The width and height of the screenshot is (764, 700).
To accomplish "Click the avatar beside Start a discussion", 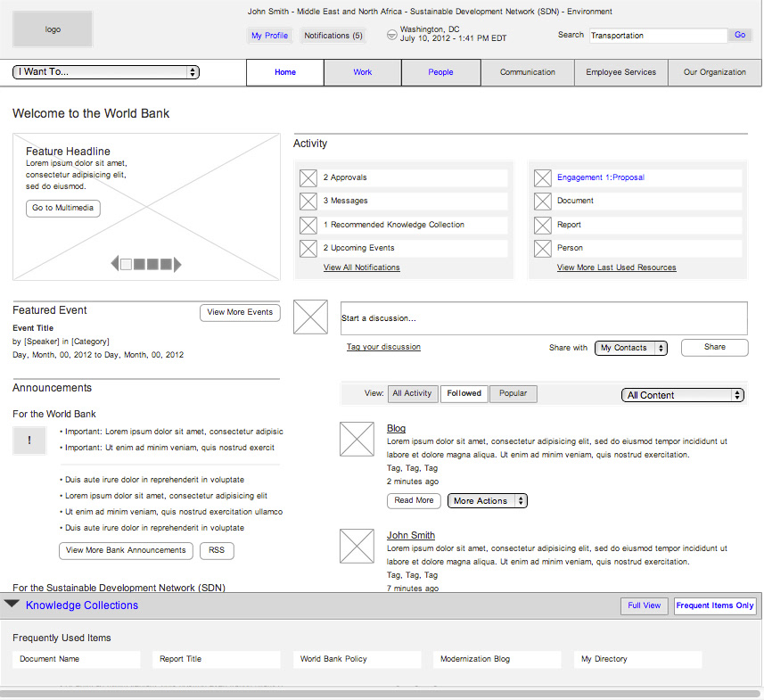I will (x=310, y=317).
